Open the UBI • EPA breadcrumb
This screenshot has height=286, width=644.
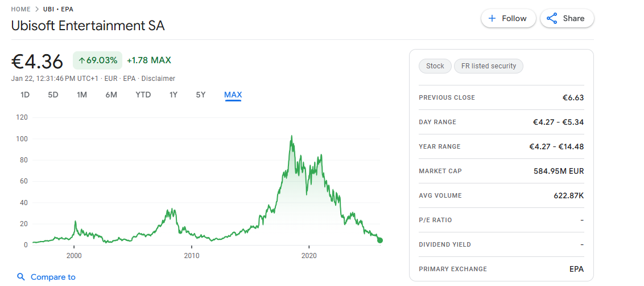(x=58, y=9)
